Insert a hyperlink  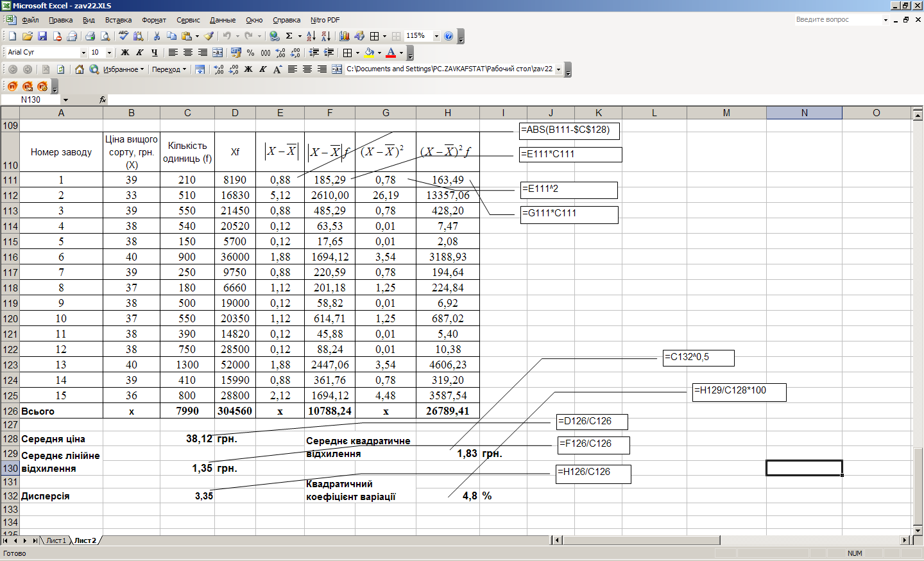point(275,36)
